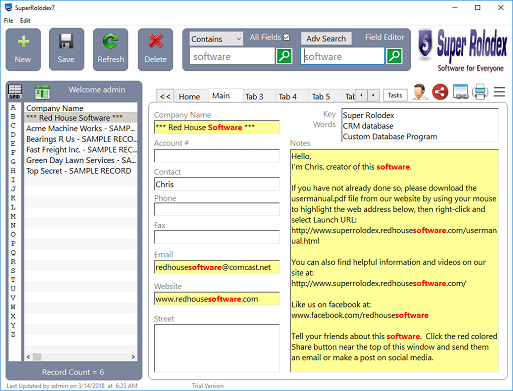Screen dimensions: 513x391
Task: Open the Field Editor link
Action: (x=384, y=37)
